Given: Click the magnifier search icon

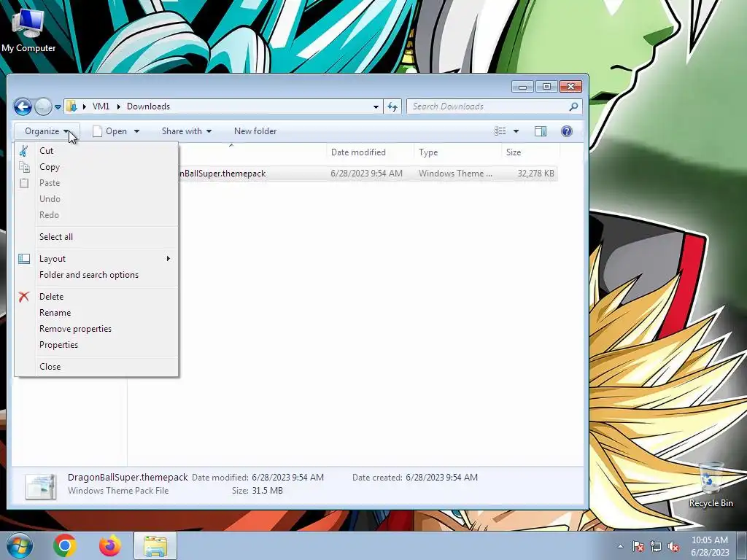Looking at the screenshot, I should click(x=573, y=106).
